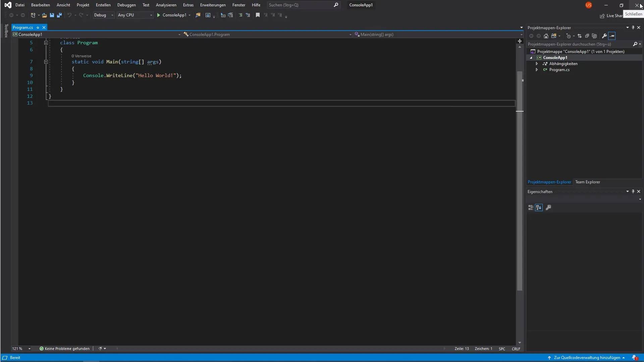
Task: Switch to the Projektmappen-Explorer bottom tab
Action: (x=549, y=182)
